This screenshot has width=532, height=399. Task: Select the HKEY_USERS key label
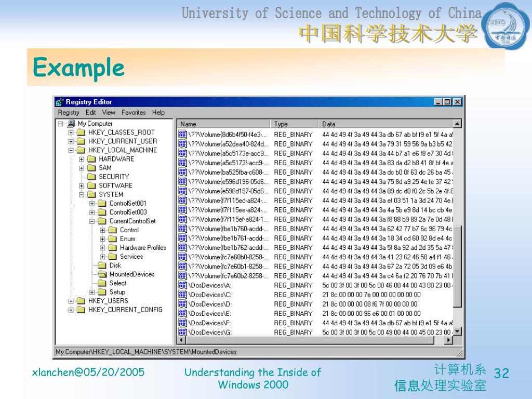[x=108, y=301]
